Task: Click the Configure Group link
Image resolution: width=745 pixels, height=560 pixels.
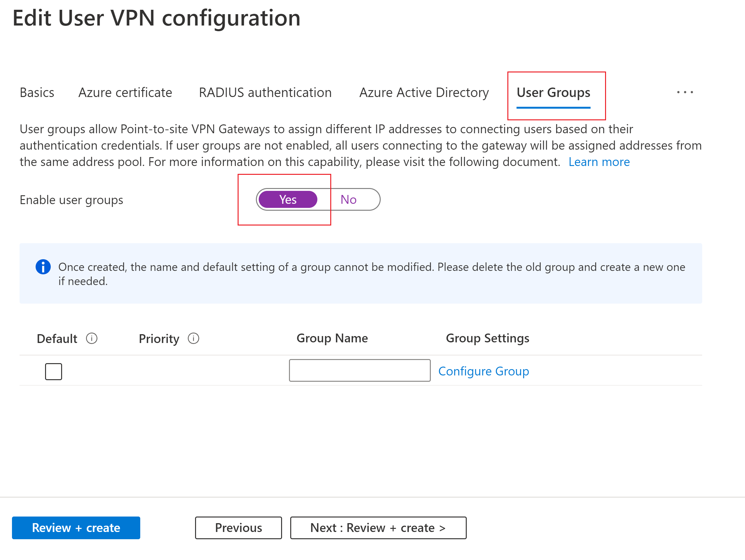Action: point(483,371)
